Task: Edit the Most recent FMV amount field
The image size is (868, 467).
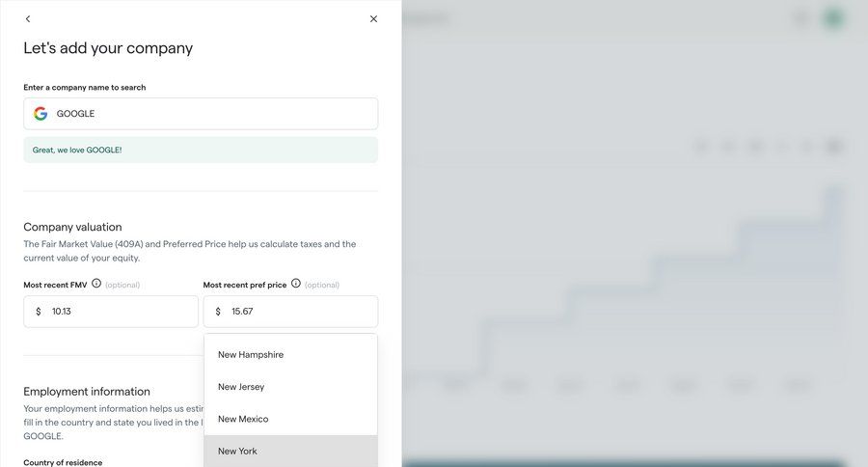Action: coord(111,312)
